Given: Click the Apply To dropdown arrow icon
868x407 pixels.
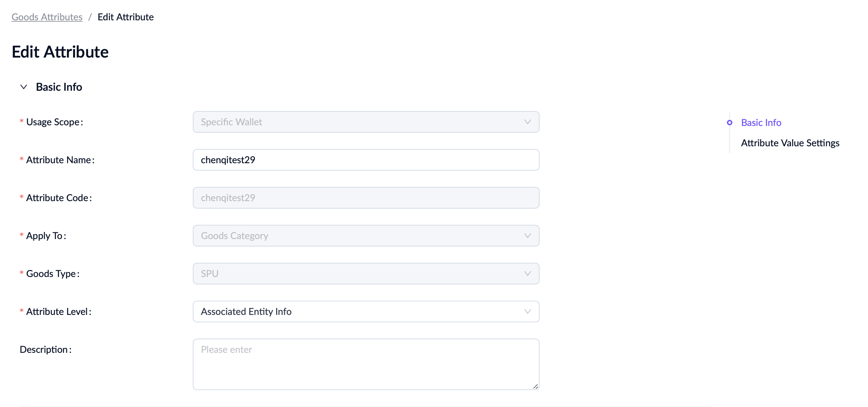Looking at the screenshot, I should click(x=527, y=236).
